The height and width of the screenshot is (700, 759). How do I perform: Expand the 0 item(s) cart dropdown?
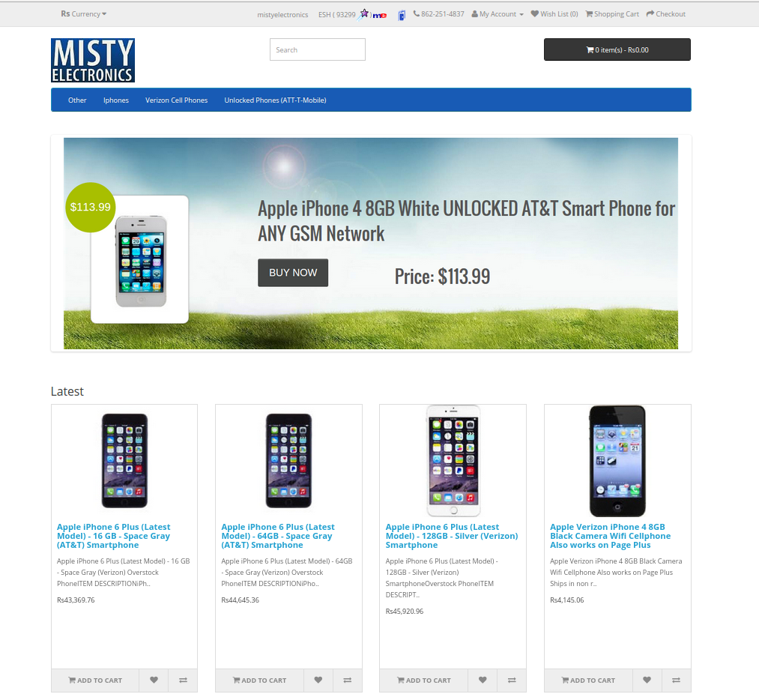point(617,50)
